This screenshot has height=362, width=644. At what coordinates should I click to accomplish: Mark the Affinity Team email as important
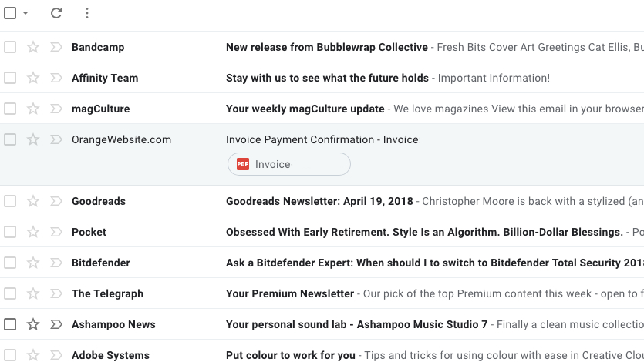point(56,78)
